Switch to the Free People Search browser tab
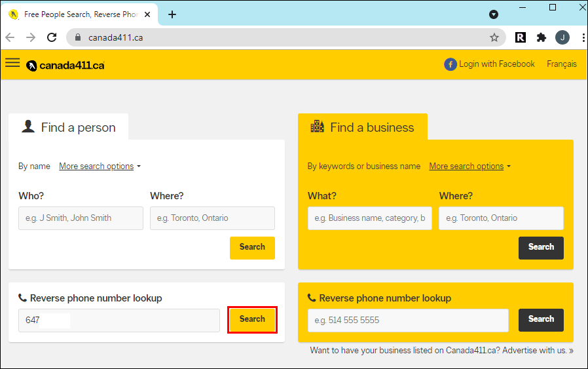This screenshot has width=588, height=369. (79, 14)
